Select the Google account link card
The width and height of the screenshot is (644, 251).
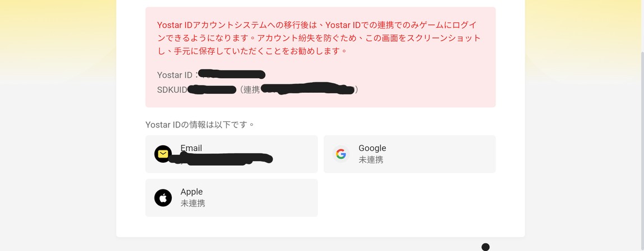409,154
